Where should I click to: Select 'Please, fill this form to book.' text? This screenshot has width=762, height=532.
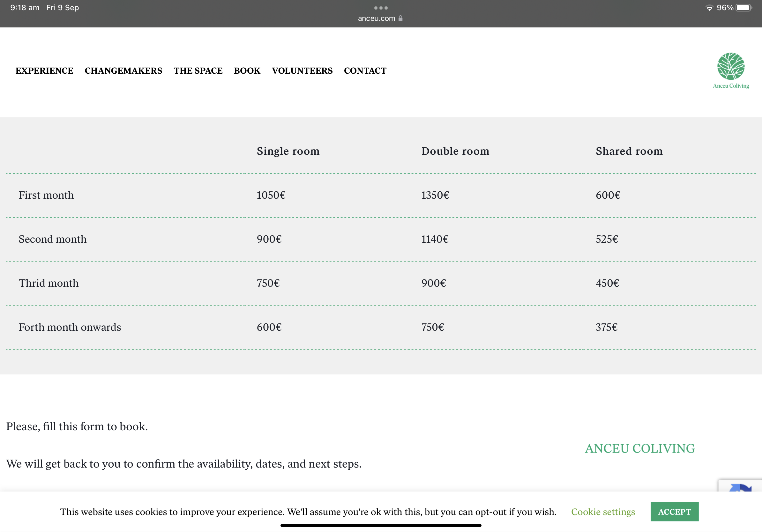(x=77, y=426)
